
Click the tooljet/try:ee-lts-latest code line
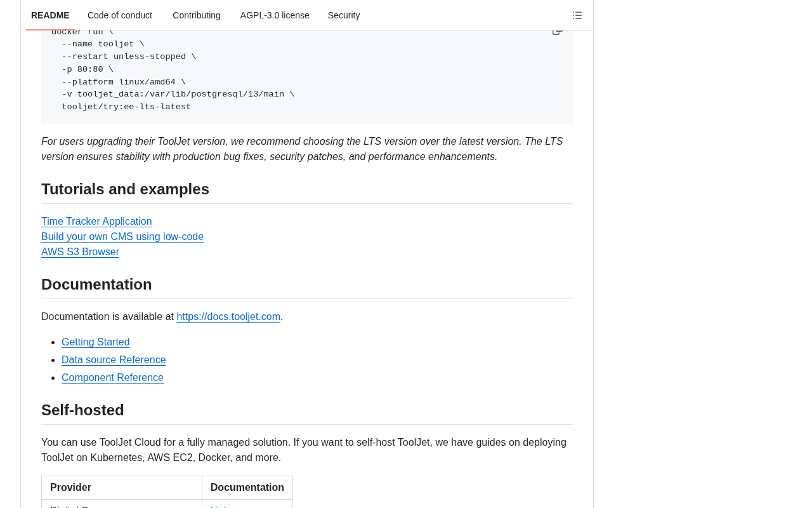pyautogui.click(x=126, y=107)
